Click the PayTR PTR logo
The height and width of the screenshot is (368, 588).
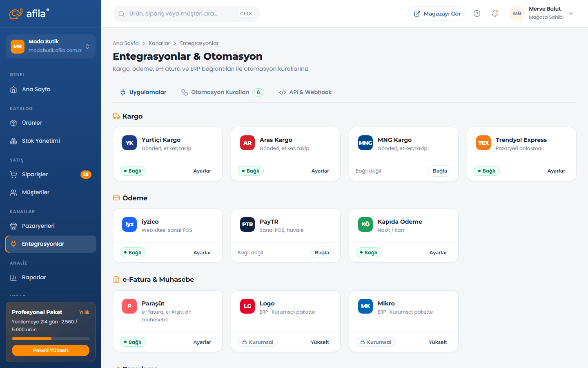pos(247,224)
